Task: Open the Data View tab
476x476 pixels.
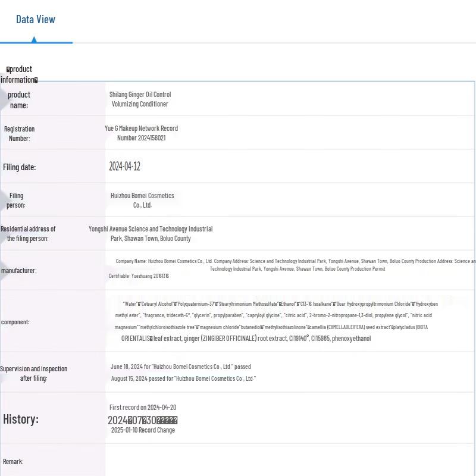Action: coord(36,20)
